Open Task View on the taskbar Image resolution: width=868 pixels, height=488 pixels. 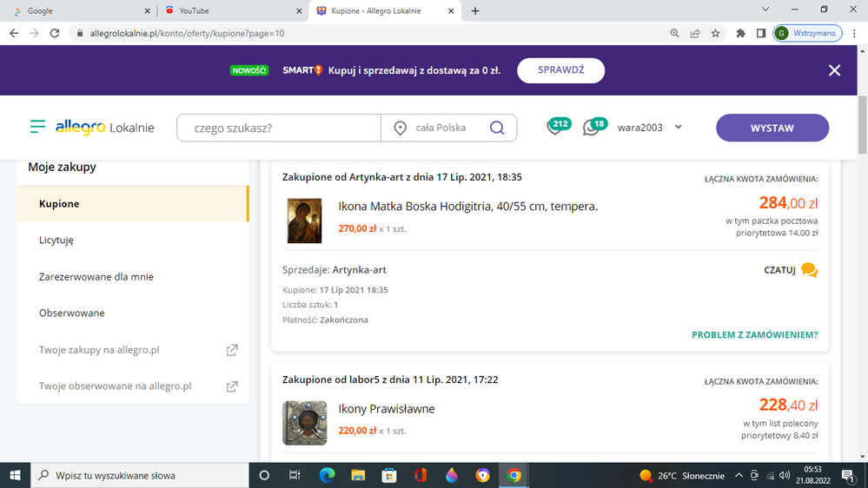tap(295, 475)
